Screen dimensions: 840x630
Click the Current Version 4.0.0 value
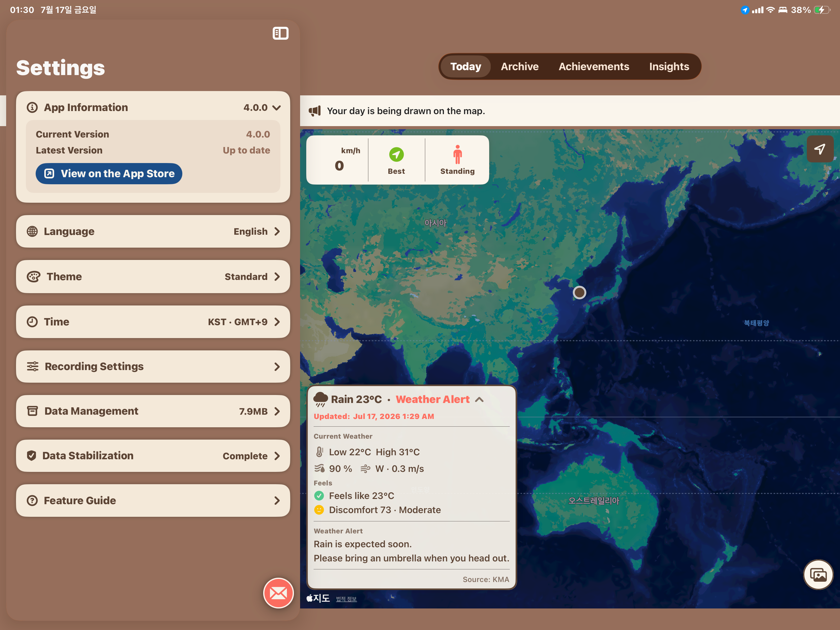tap(258, 134)
